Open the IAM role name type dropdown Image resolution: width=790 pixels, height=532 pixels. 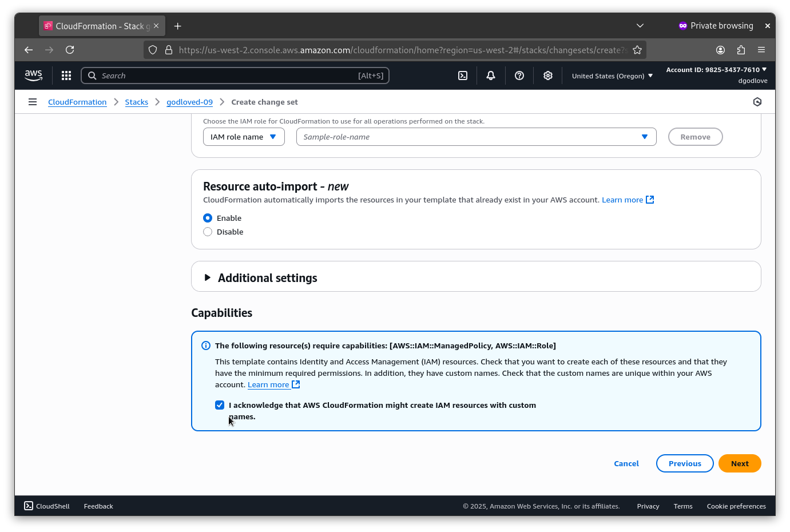coord(244,137)
